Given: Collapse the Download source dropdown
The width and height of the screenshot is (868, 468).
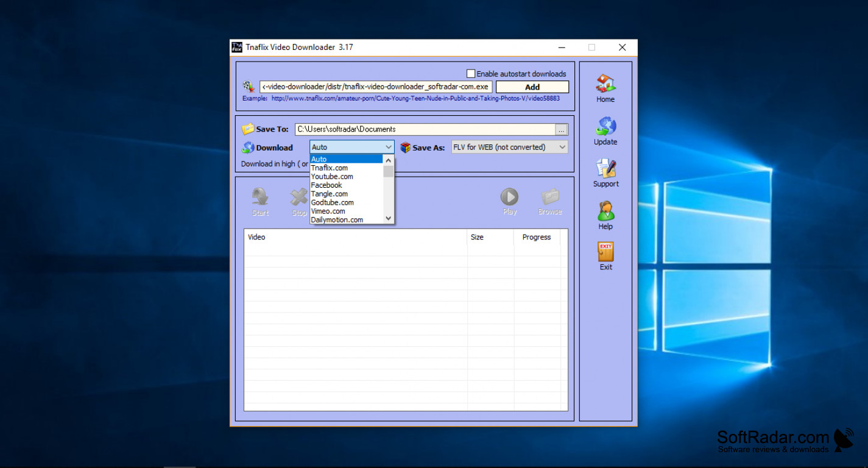Looking at the screenshot, I should 389,147.
